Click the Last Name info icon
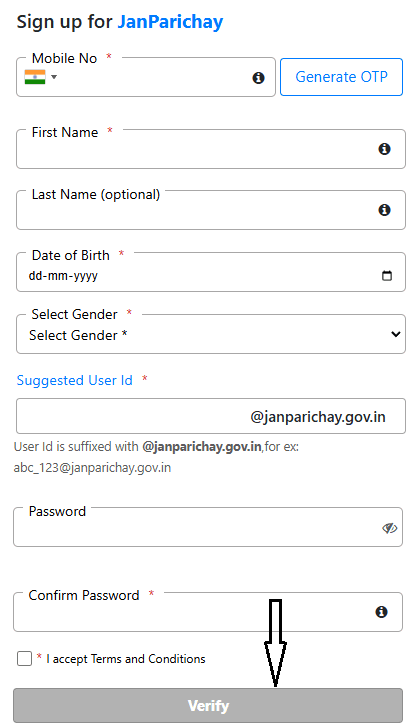418x727 pixels. pyautogui.click(x=384, y=210)
